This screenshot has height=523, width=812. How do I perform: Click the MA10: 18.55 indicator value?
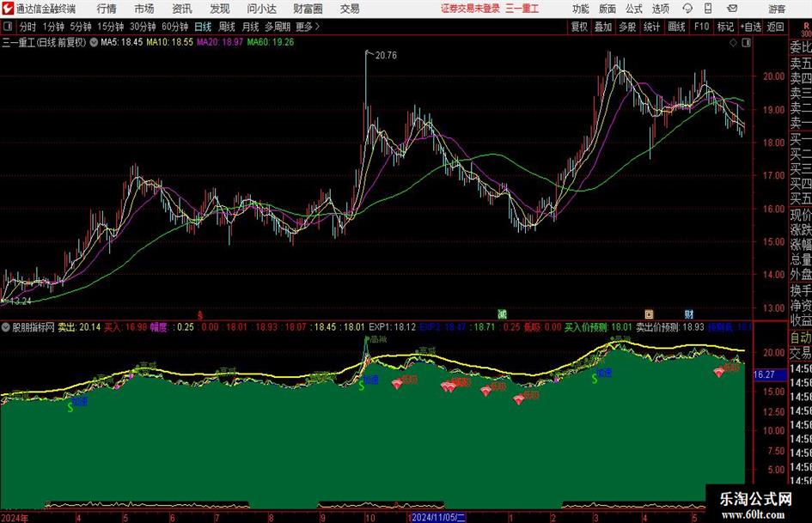pyautogui.click(x=169, y=42)
